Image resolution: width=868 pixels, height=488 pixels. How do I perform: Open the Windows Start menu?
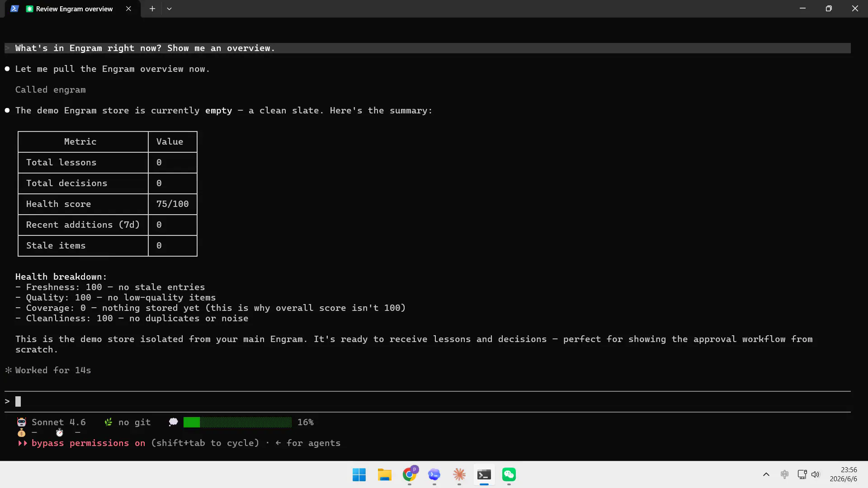pos(359,474)
